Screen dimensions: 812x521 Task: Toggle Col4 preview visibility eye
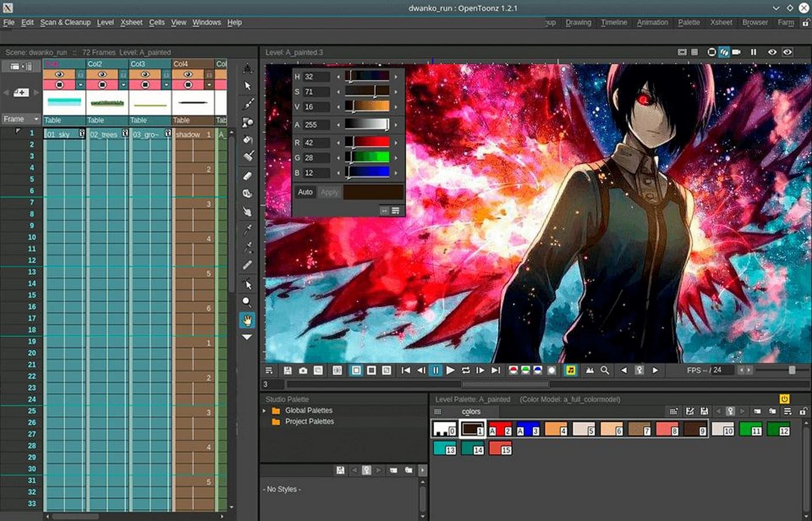188,74
